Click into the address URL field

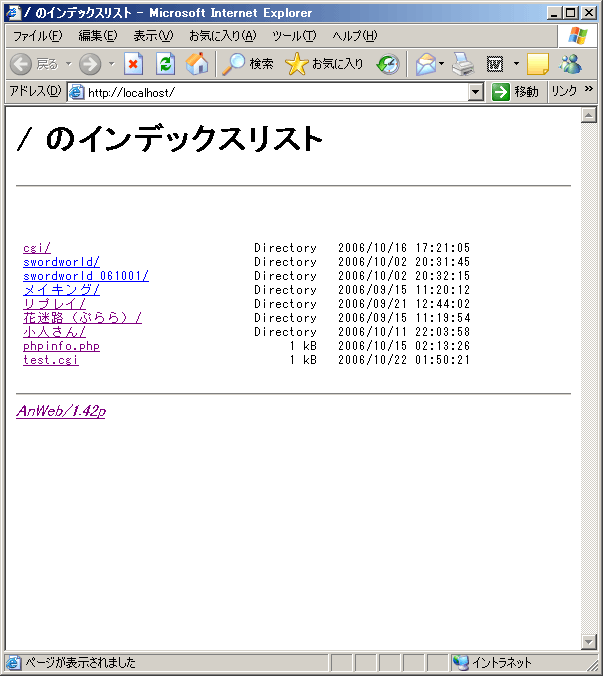point(270,92)
